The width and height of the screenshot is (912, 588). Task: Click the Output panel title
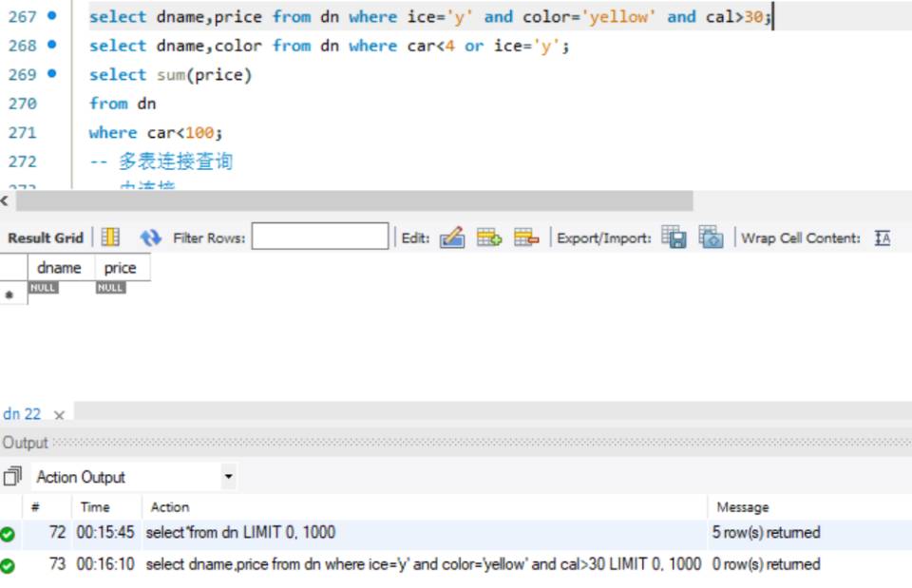point(25,443)
